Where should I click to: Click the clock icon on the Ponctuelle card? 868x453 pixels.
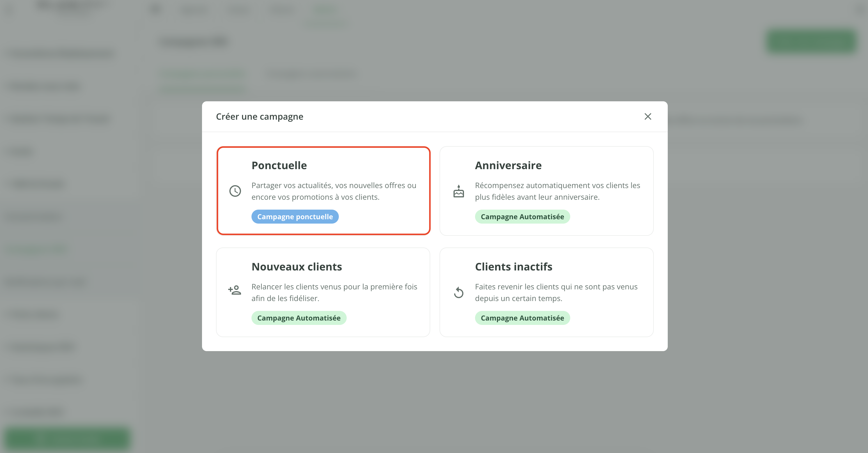(235, 191)
